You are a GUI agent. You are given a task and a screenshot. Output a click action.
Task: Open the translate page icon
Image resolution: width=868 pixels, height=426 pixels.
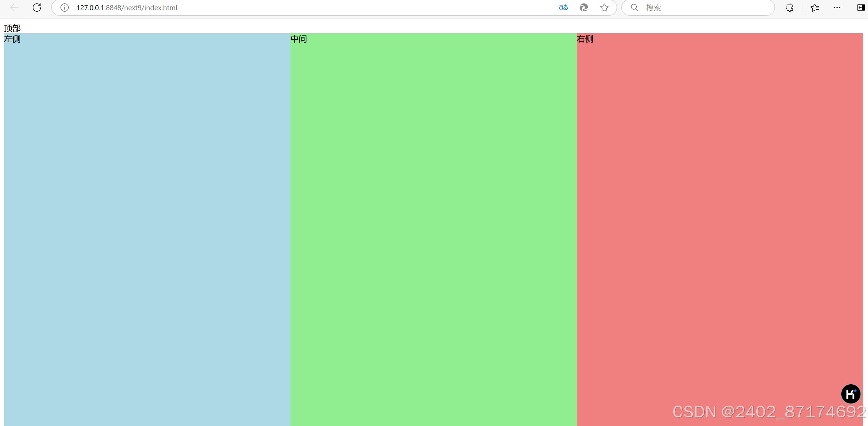pos(563,8)
